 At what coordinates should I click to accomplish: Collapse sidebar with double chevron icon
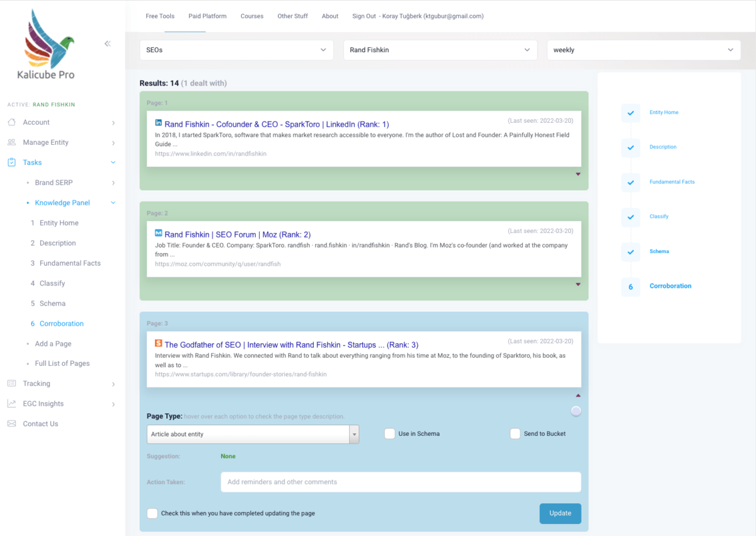click(108, 43)
